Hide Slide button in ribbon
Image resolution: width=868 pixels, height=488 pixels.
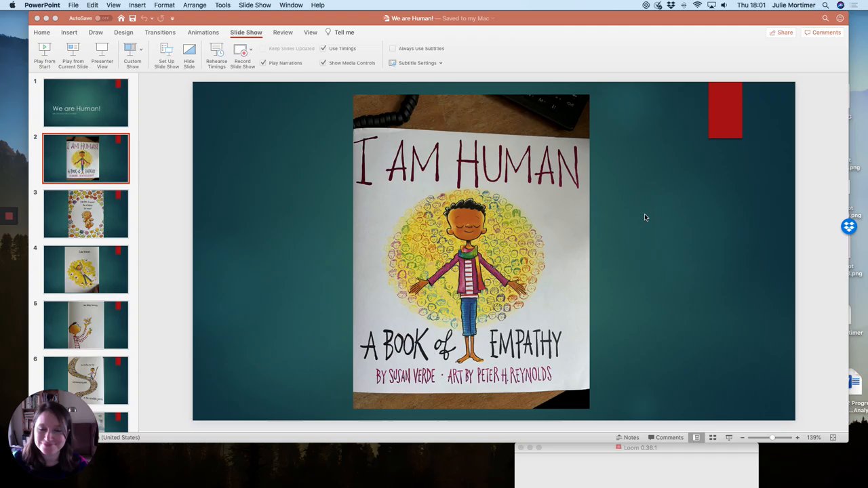pyautogui.click(x=189, y=56)
